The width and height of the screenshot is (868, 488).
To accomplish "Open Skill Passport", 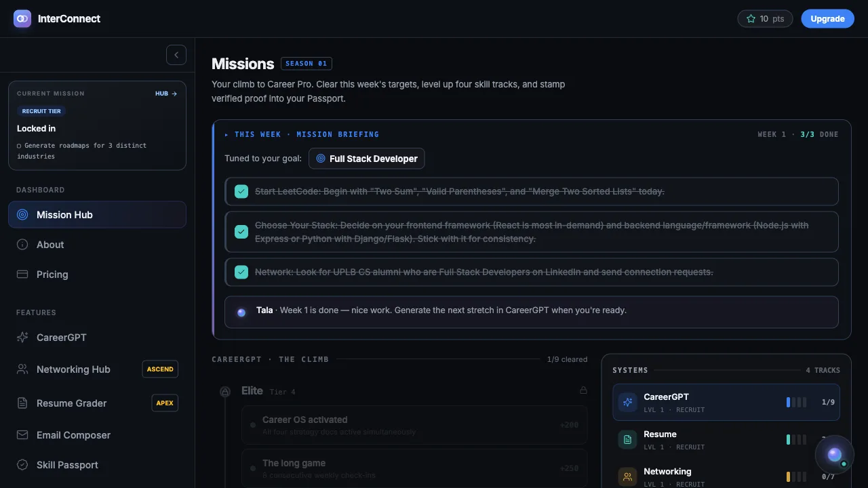I will pos(97,465).
